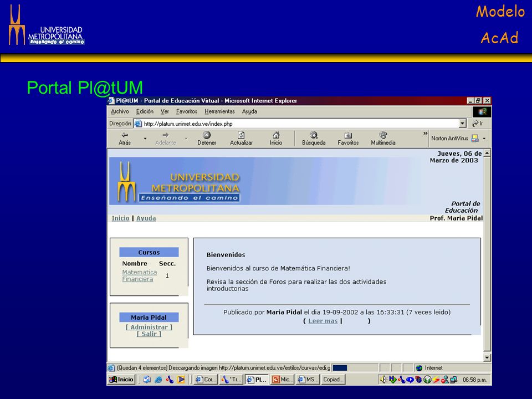The image size is (532, 399).
Task: Click the system clock 06:58 p.m.
Action: point(474,380)
